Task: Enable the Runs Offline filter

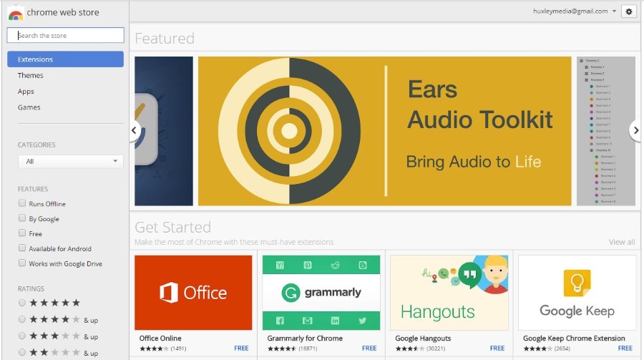Action: click(22, 203)
